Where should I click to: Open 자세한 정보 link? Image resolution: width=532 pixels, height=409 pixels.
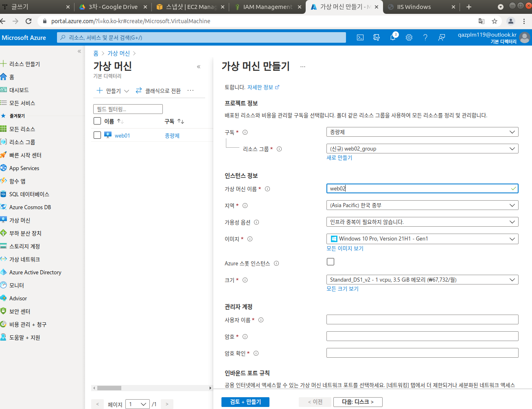(263, 87)
